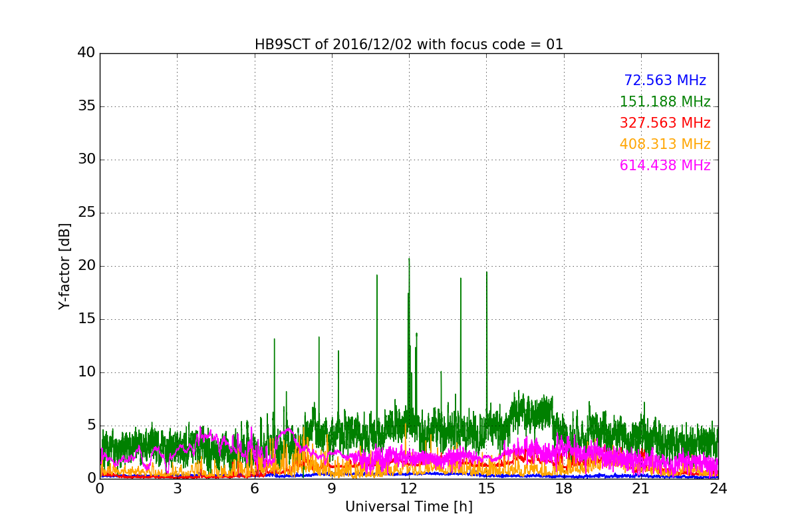Click the Universal Time [h] axis label
798x532 pixels.
coord(409,507)
